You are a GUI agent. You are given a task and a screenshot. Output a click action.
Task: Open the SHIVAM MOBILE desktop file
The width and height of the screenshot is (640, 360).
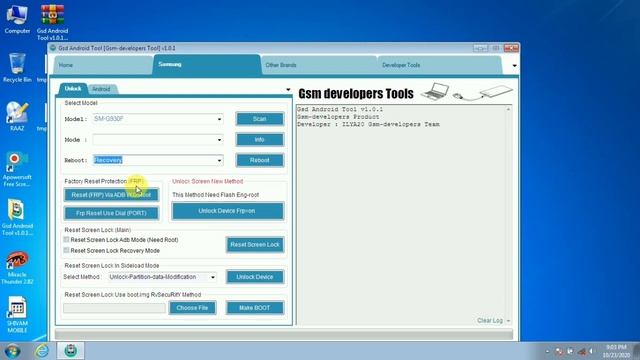pyautogui.click(x=17, y=314)
